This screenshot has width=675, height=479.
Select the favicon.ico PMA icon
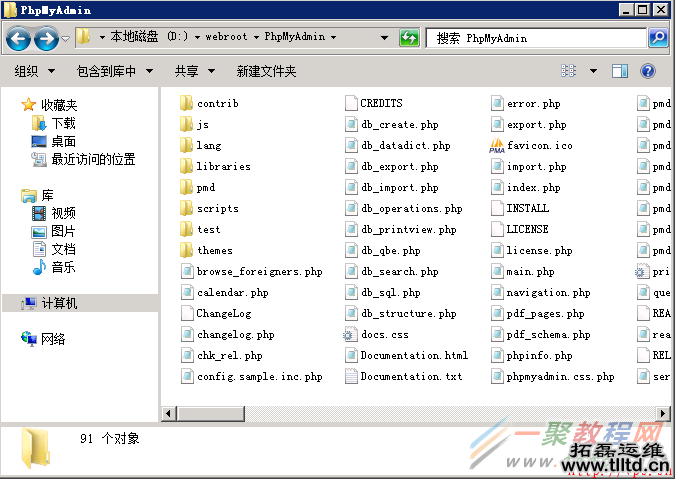point(497,145)
